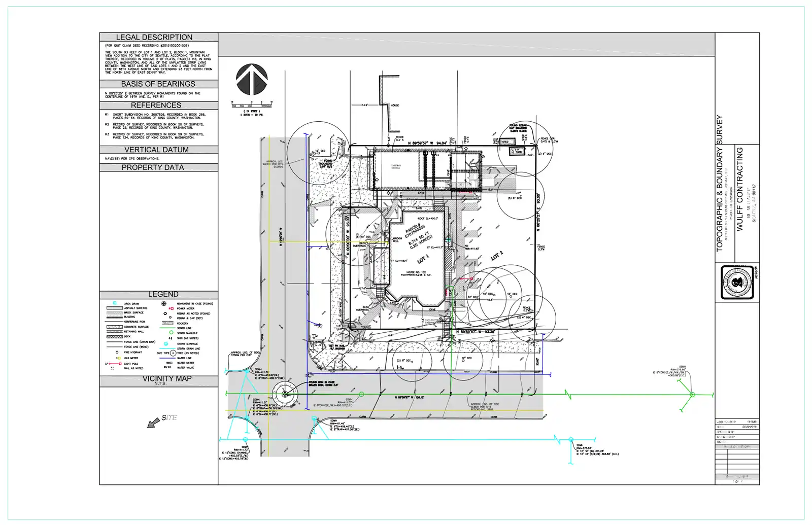812x525 pixels.
Task: Click the FOUND MON IN CASE note
Action: 323,383
